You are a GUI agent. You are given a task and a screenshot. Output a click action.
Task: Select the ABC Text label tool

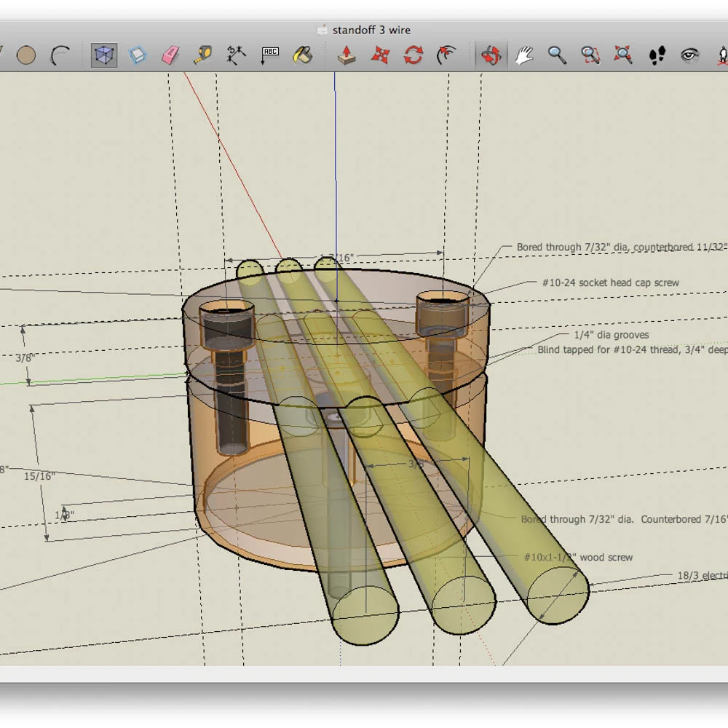tap(270, 56)
